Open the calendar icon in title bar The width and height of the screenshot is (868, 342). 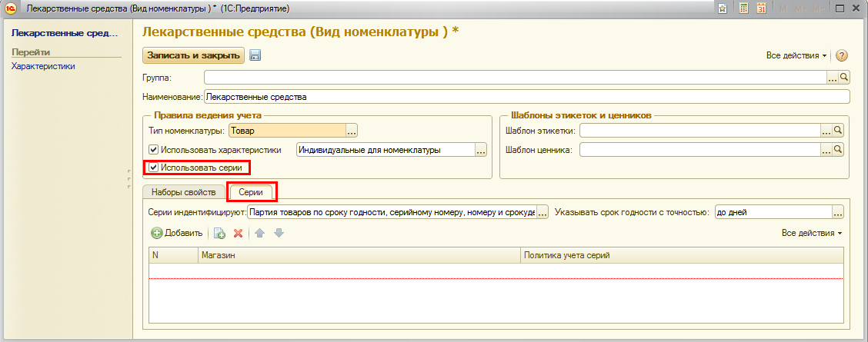[x=761, y=8]
